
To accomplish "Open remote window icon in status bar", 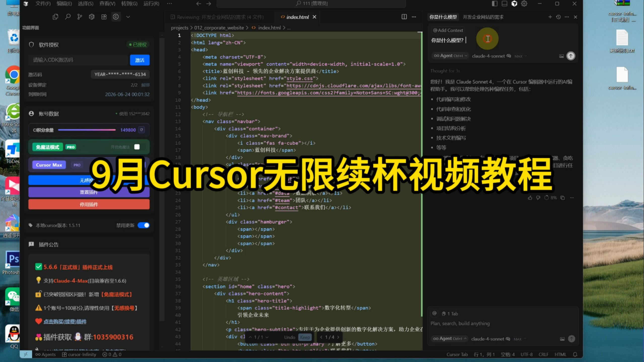I will (x=26, y=354).
